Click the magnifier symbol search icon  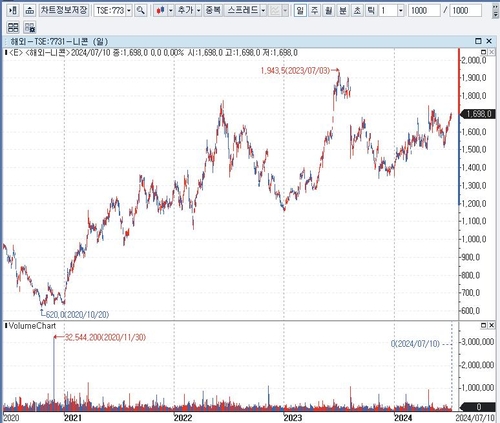click(x=141, y=11)
